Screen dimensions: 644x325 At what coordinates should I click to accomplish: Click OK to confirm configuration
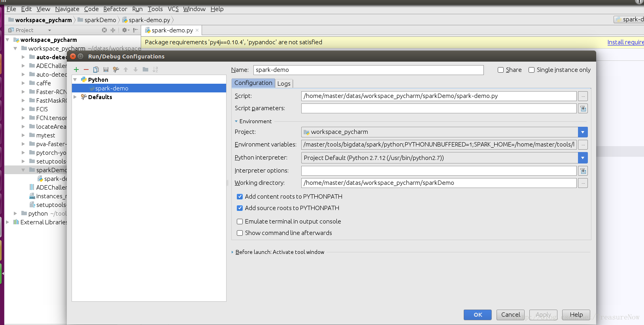click(478, 315)
